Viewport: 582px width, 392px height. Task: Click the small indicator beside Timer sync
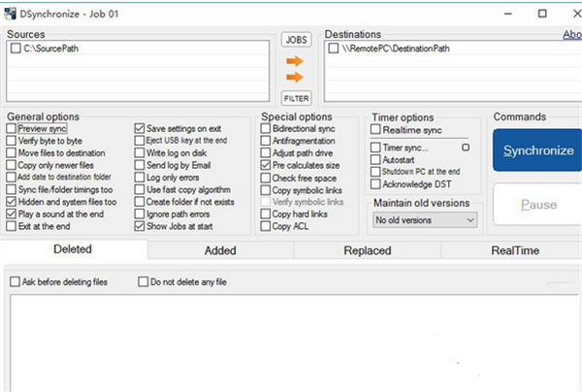[466, 147]
